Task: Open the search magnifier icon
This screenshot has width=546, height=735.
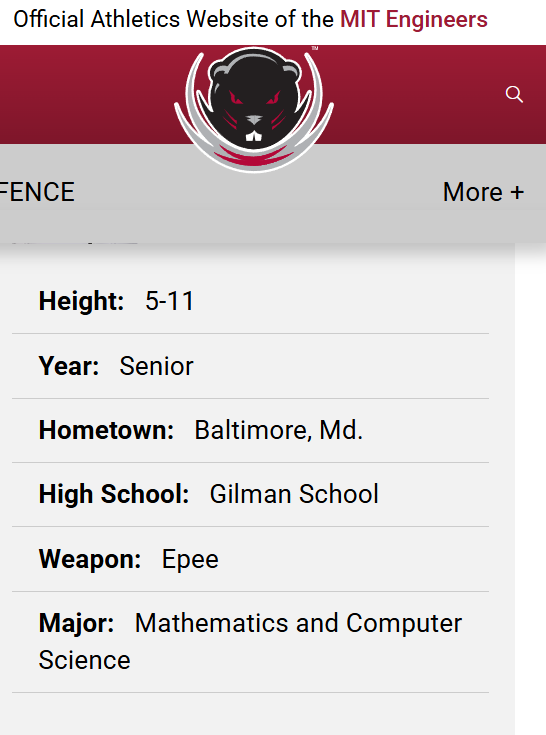Action: [x=514, y=94]
